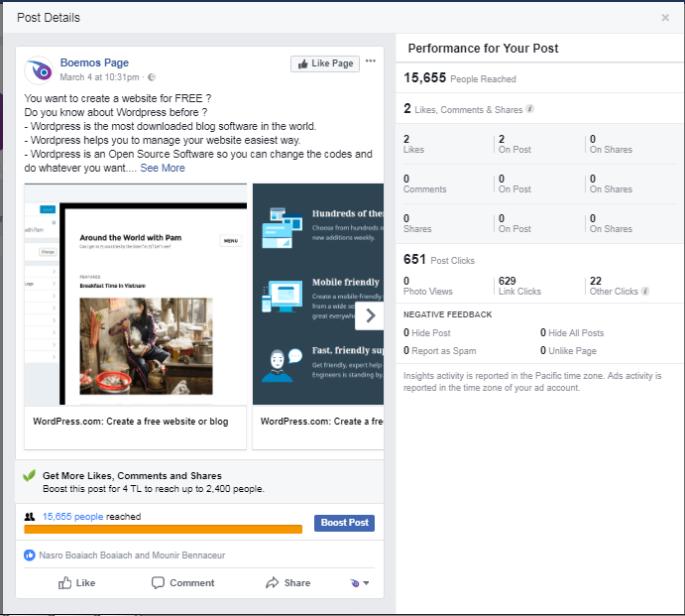This screenshot has width=685, height=616.
Task: Expand post text with See More
Action: [163, 168]
